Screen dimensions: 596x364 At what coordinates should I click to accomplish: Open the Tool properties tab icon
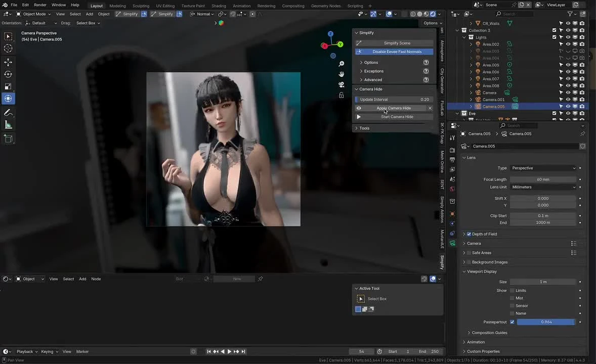452,138
